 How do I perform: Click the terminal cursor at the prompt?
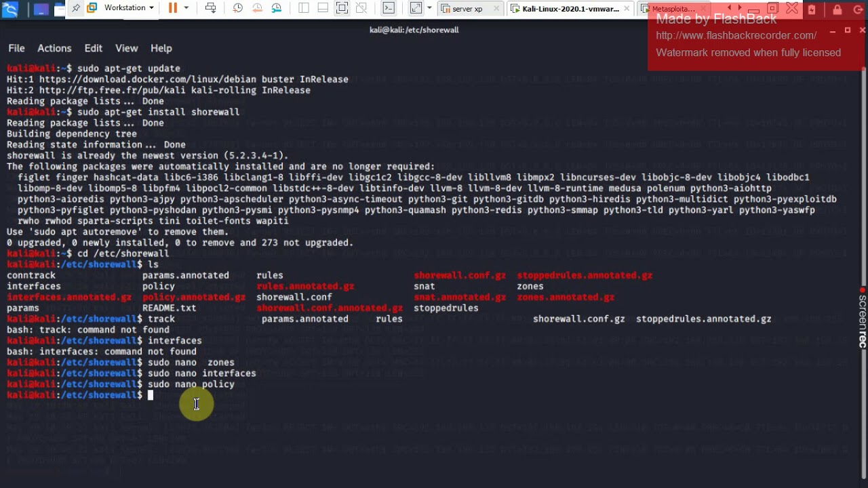click(x=151, y=395)
